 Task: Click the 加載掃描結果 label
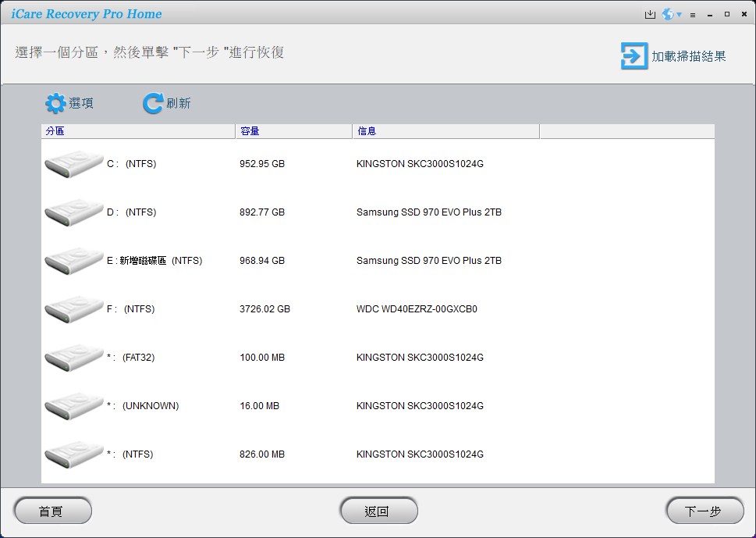point(688,56)
